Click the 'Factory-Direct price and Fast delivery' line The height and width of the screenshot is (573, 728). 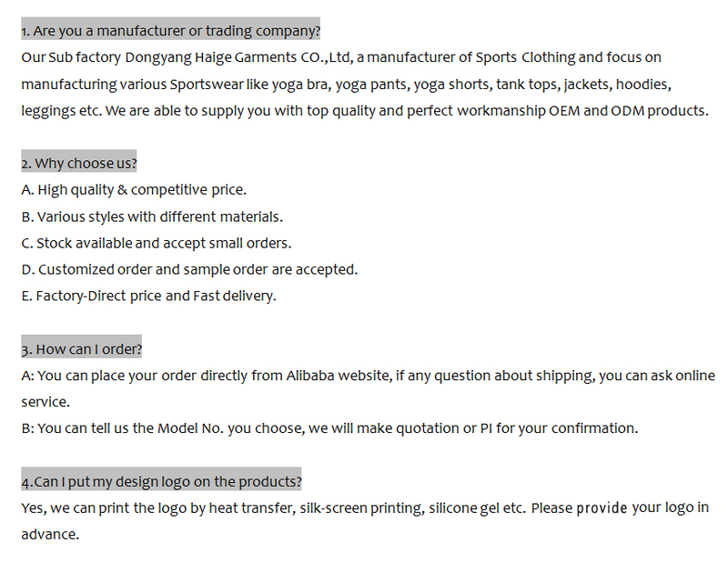[148, 296]
